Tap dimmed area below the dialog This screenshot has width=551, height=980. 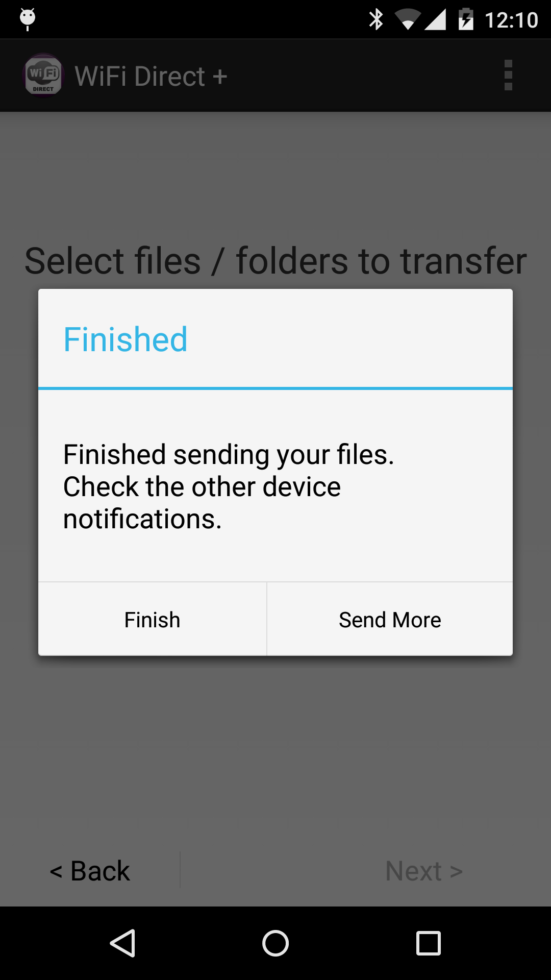coord(275,750)
